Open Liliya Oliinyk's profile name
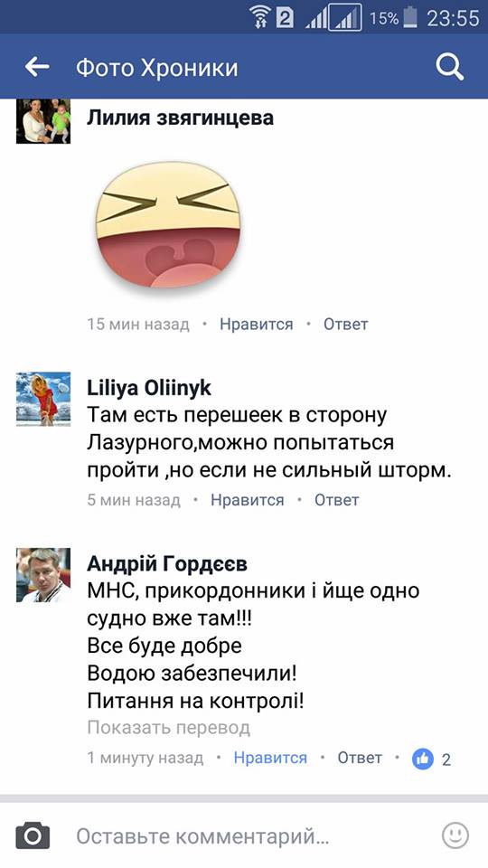The width and height of the screenshot is (488, 868). click(x=149, y=389)
